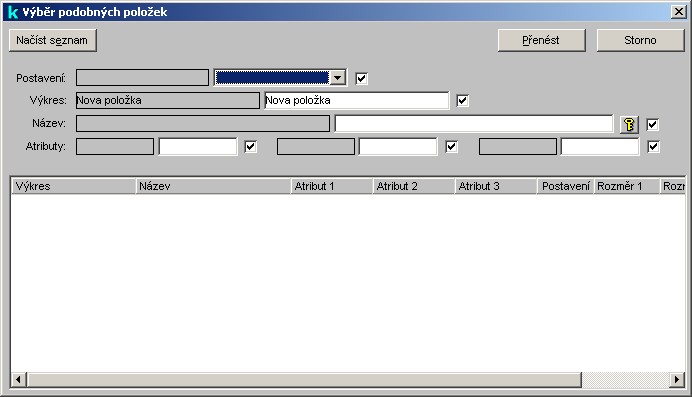Click the first white Atributy input field
The height and width of the screenshot is (397, 692).
(198, 146)
